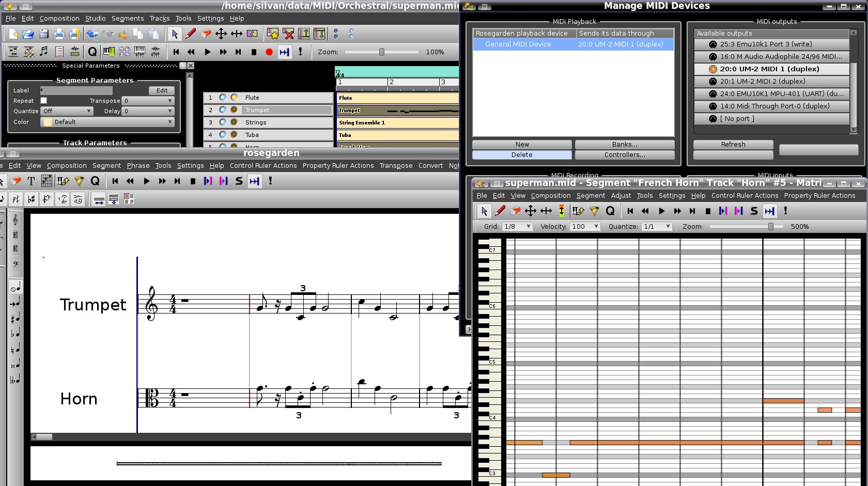Click the Banks... button
868x486 pixels.
[x=624, y=145]
